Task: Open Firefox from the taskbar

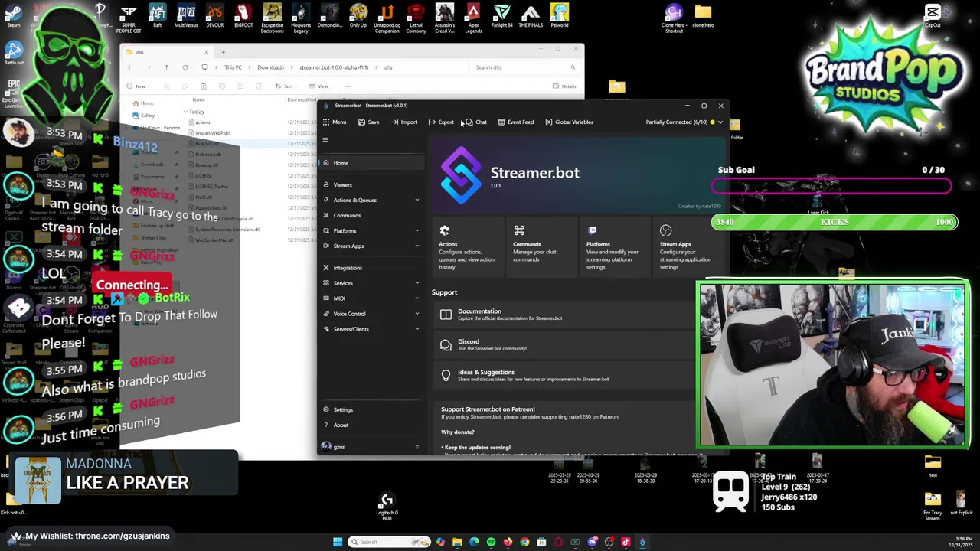Action: [508, 542]
